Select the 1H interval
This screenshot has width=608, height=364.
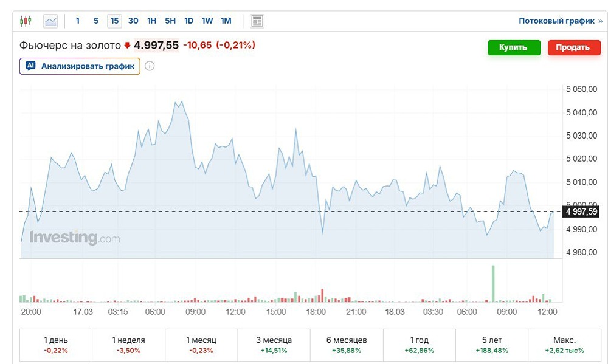coord(151,21)
